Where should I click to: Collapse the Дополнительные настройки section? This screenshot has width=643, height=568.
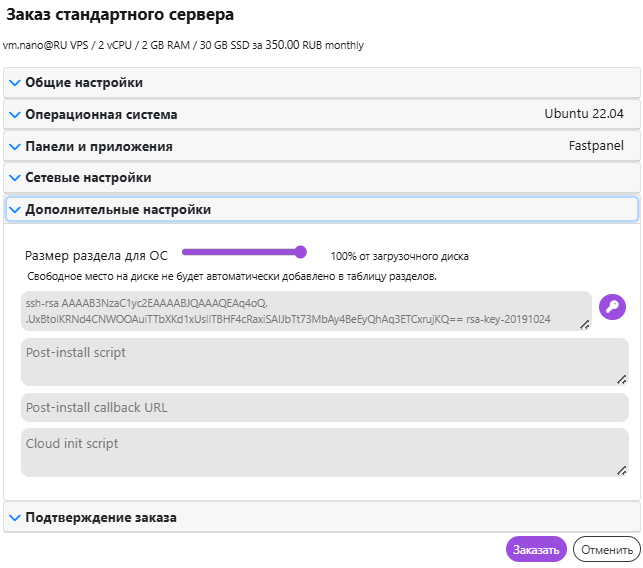(x=118, y=210)
